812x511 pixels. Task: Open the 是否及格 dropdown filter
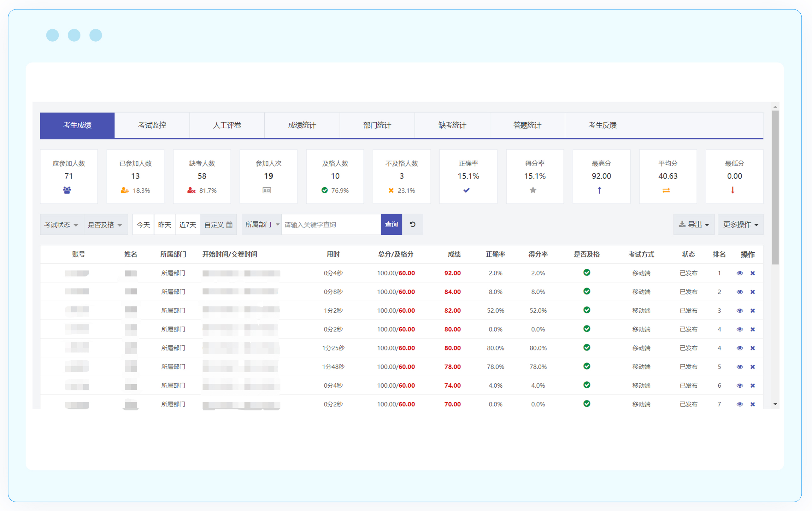[105, 225]
